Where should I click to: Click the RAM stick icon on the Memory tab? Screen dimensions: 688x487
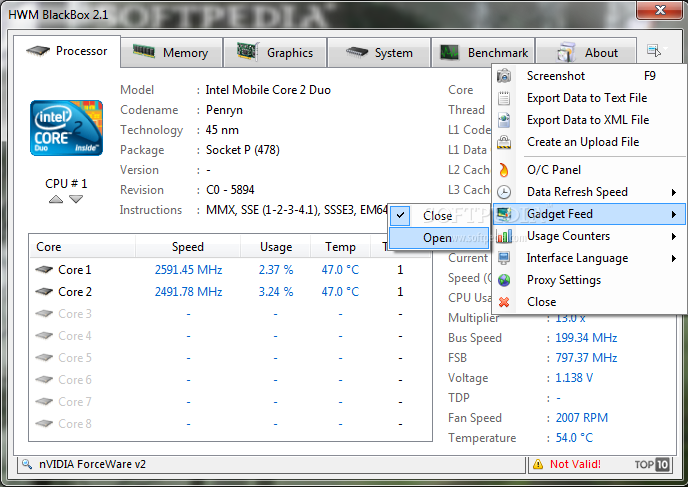144,52
